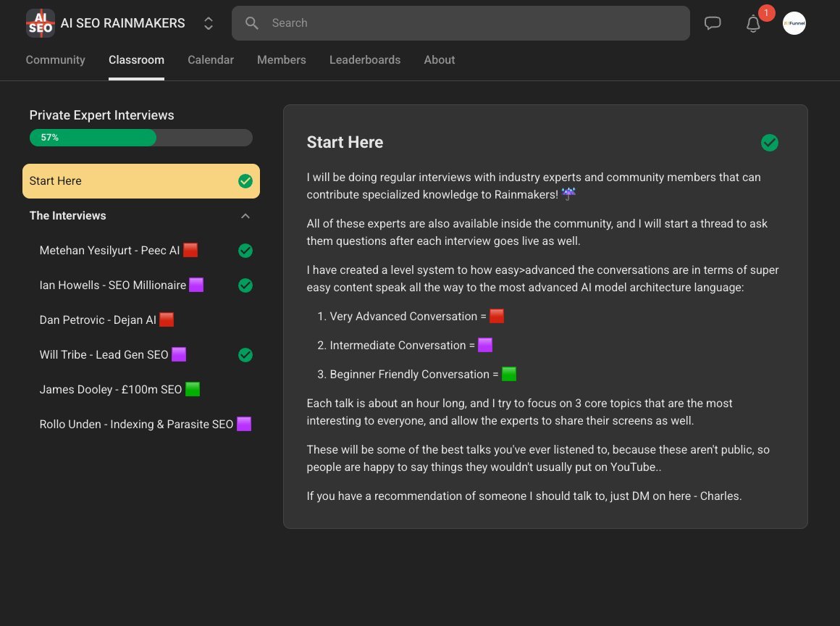Open the notifications bell
Image resolution: width=840 pixels, height=626 pixels.
pos(753,24)
